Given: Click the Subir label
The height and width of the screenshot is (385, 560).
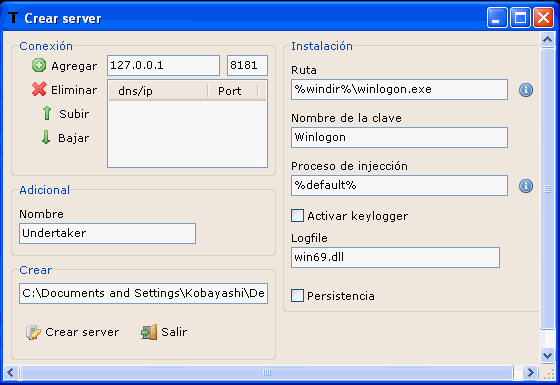Looking at the screenshot, I should 74,114.
